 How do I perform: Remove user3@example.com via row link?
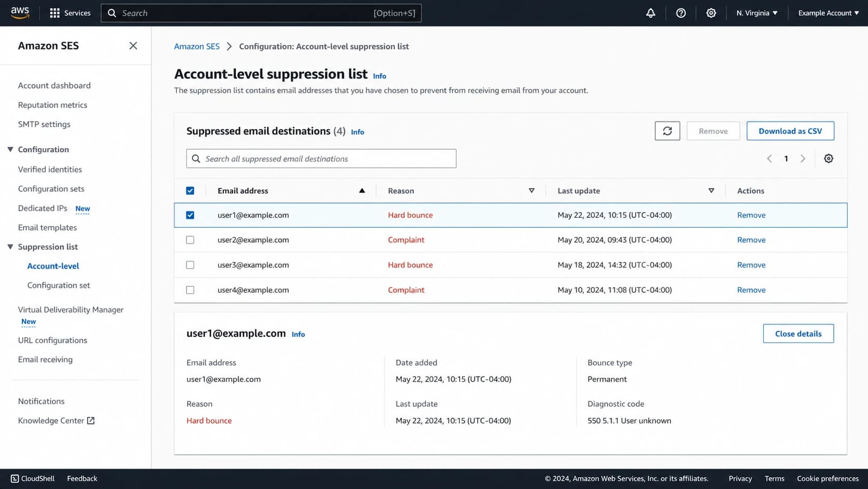point(751,265)
